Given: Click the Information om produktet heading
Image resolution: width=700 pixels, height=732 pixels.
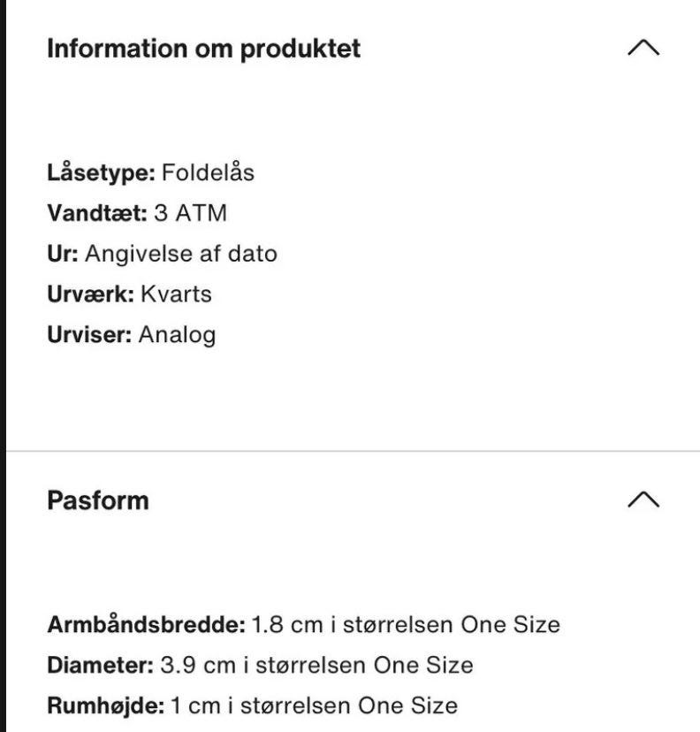Looking at the screenshot, I should pos(203,48).
